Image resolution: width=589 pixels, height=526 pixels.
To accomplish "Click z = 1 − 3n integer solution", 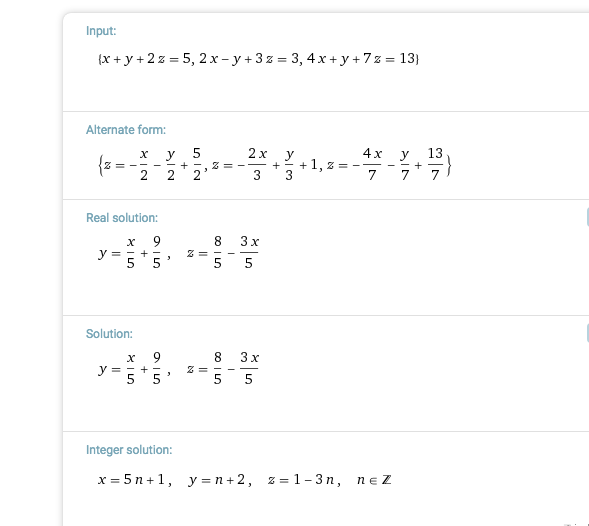I will click(x=301, y=480).
